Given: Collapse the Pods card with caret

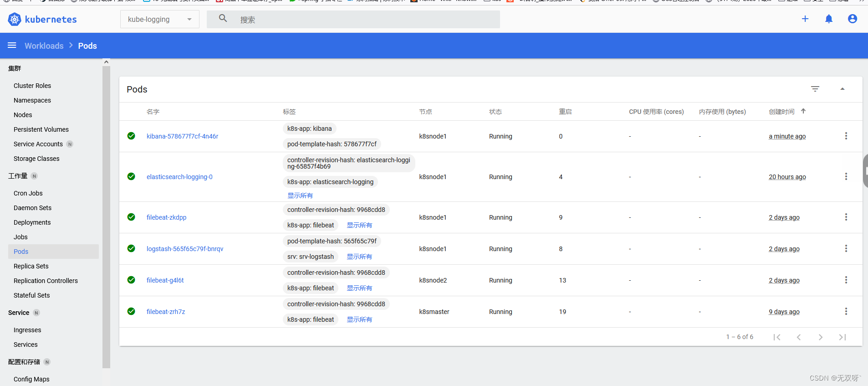Looking at the screenshot, I should pyautogui.click(x=842, y=89).
